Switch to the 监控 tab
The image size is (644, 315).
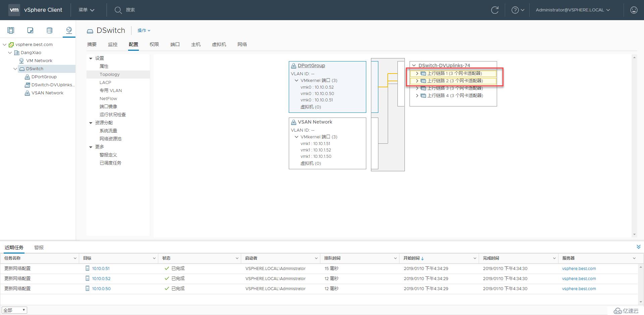pyautogui.click(x=113, y=44)
